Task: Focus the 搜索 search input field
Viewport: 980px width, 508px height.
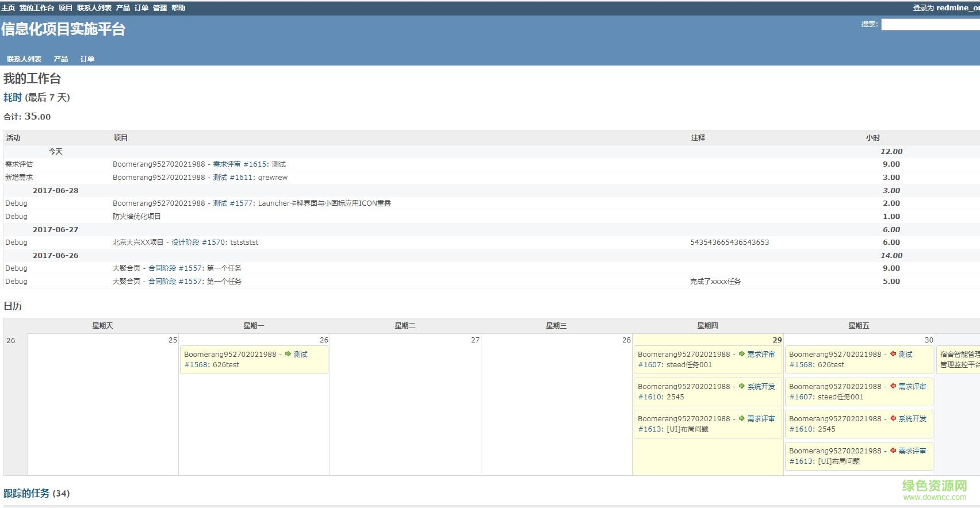Action: pyautogui.click(x=930, y=24)
